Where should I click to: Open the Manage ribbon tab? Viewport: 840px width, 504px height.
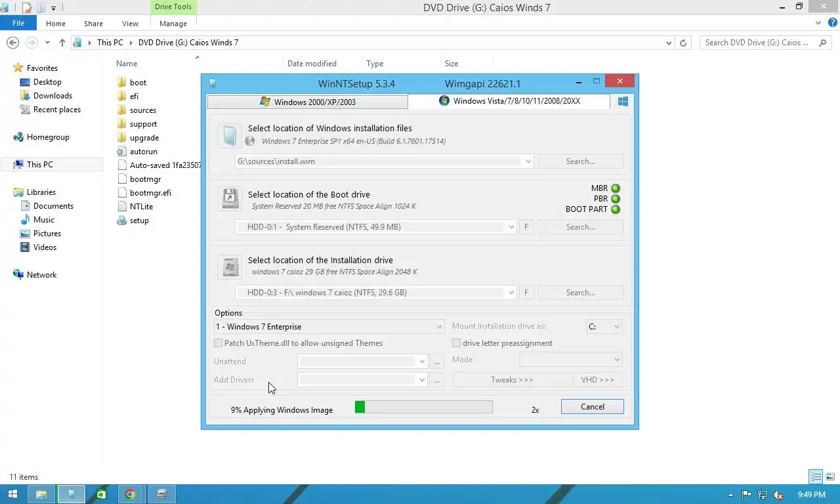pyautogui.click(x=173, y=23)
